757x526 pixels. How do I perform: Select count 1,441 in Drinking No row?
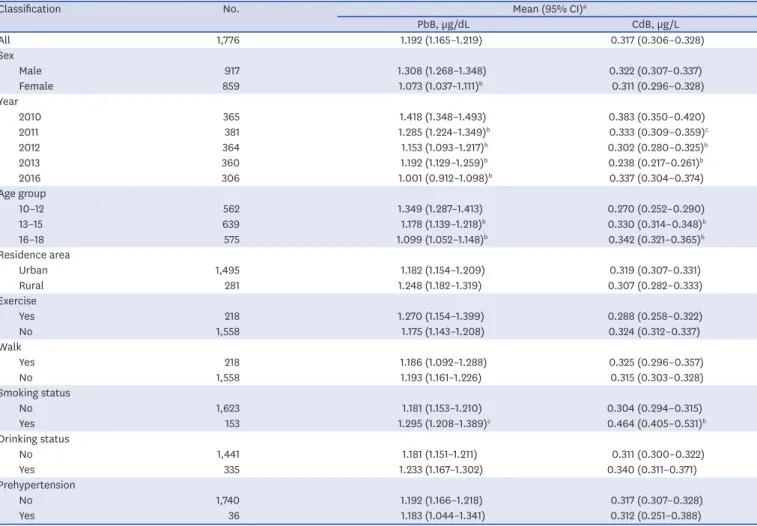coord(228,455)
